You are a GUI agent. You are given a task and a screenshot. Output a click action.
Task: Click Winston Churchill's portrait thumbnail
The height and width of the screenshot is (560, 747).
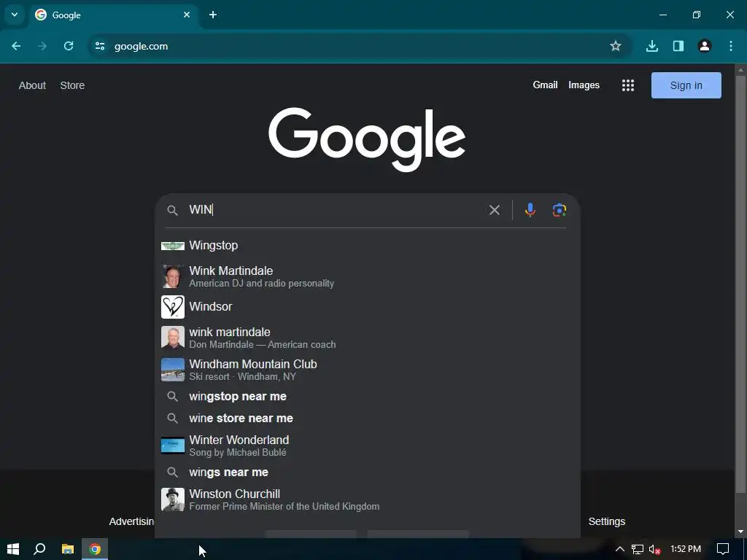click(173, 499)
